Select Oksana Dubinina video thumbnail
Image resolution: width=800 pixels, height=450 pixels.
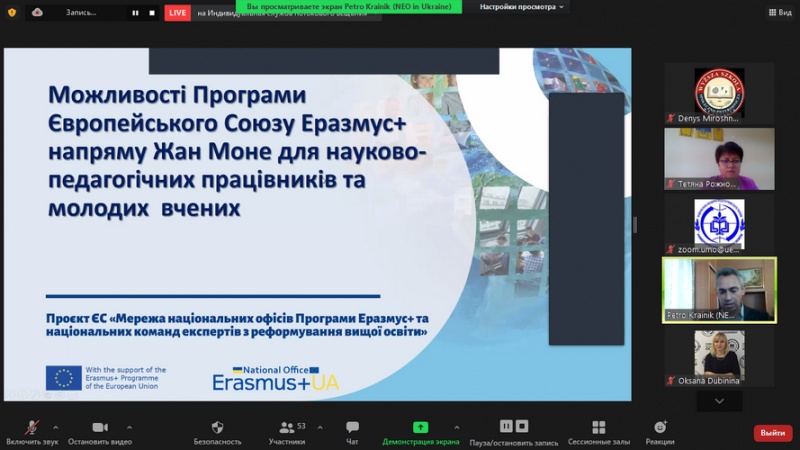tap(719, 359)
